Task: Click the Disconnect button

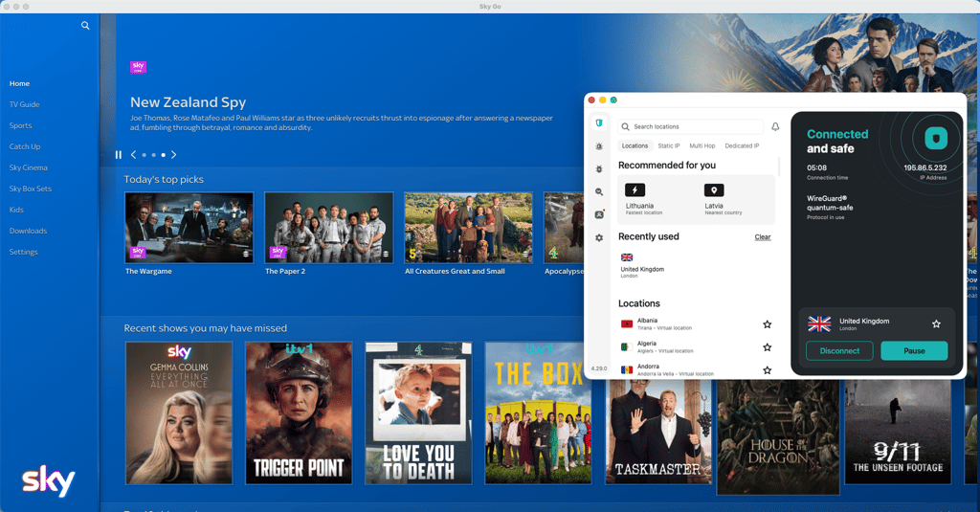Action: tap(839, 350)
